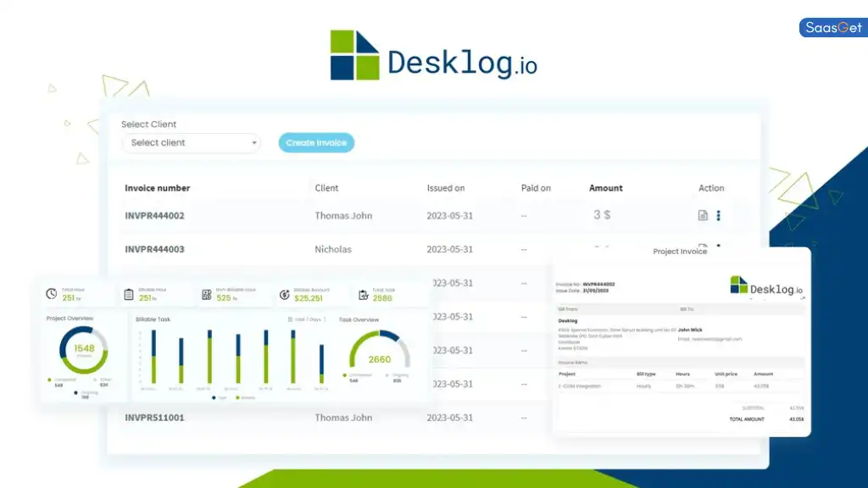Screen dimensions: 868x488
Task: Click the Desklog logo on Project Invoice
Action: tap(766, 286)
